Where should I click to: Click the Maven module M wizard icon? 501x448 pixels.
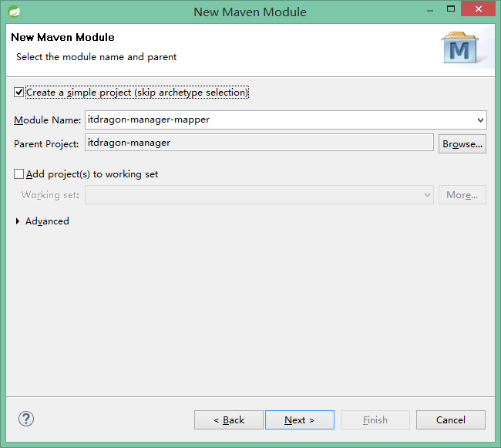click(x=460, y=48)
